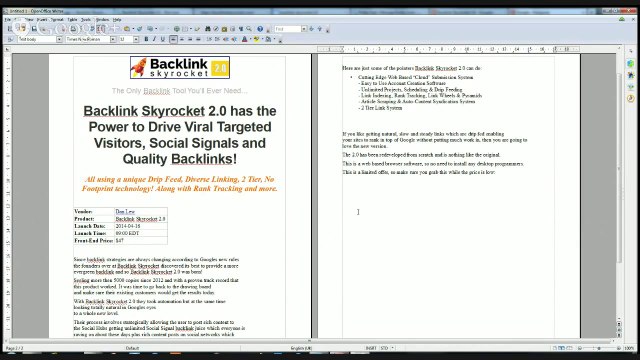
Task: Expand the Text body paragraph style dropdown
Action: coord(59,39)
